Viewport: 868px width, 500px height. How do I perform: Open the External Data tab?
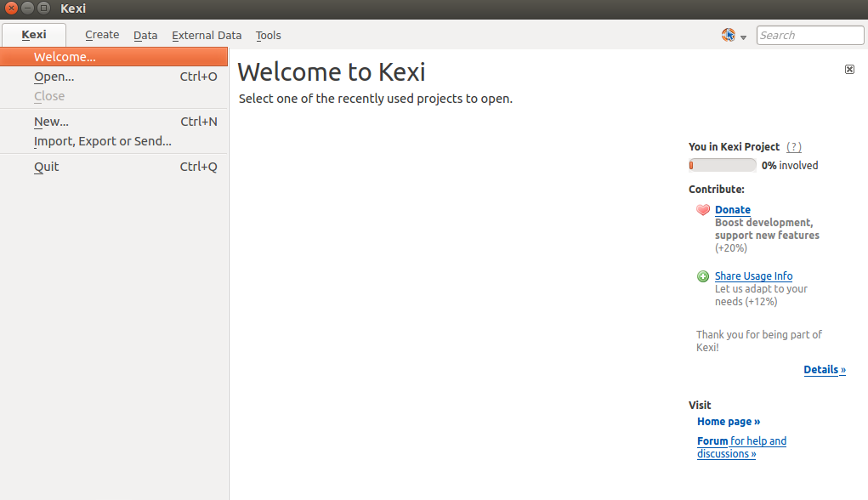[x=207, y=36]
